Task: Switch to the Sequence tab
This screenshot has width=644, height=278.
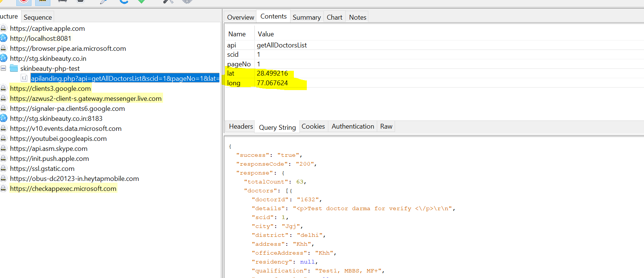Action: pyautogui.click(x=38, y=17)
